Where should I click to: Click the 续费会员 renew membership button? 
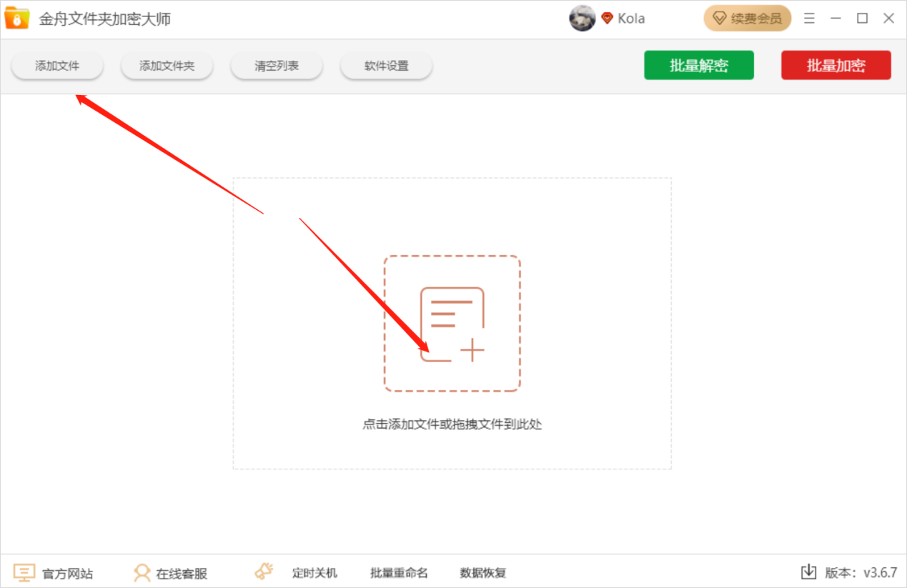coord(748,18)
